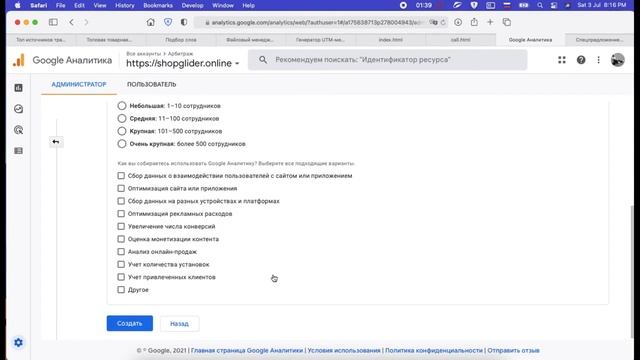
Task: Focus the Analytics search field
Action: [388, 60]
